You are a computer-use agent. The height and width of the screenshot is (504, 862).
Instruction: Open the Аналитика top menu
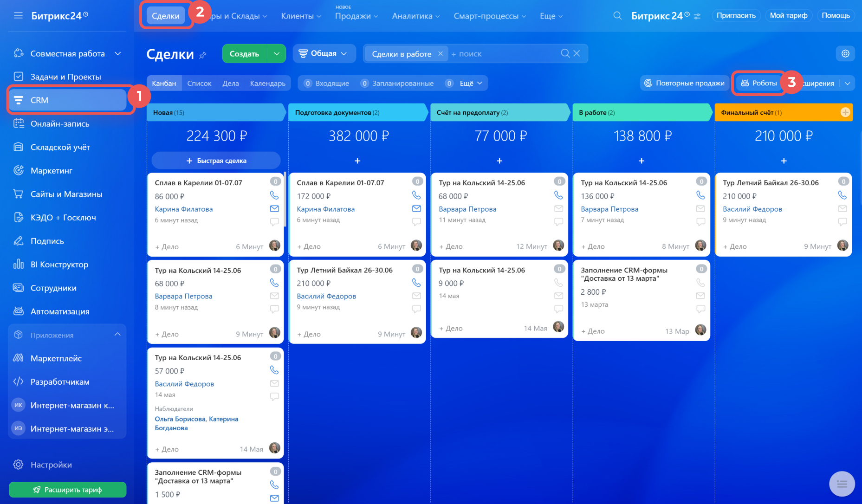click(415, 16)
